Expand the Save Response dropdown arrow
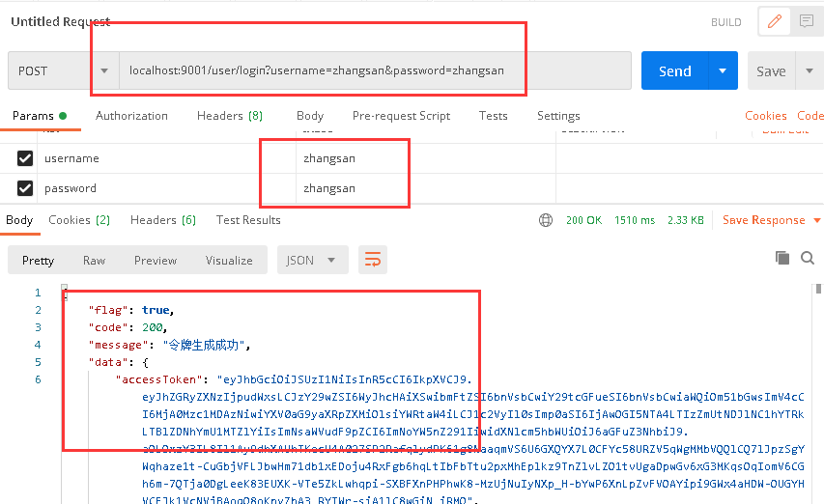Screen dimensions: 824x504 [x=817, y=220]
